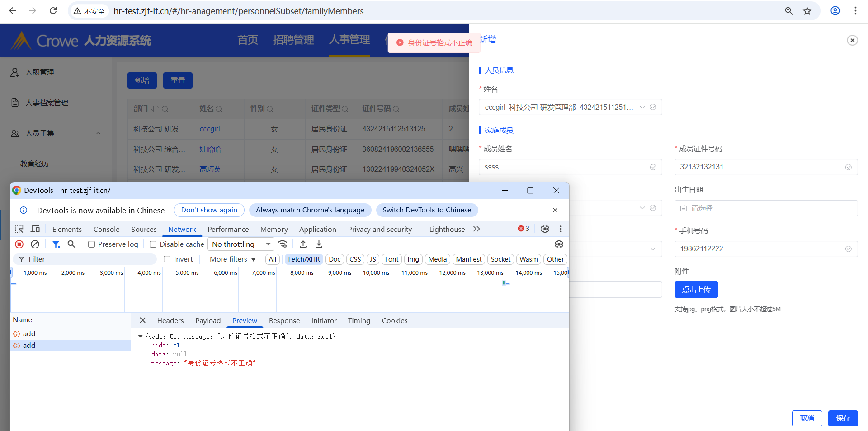Collapse the 人员子集 sidebar section
Screen dimensions: 868x431
pos(98,133)
